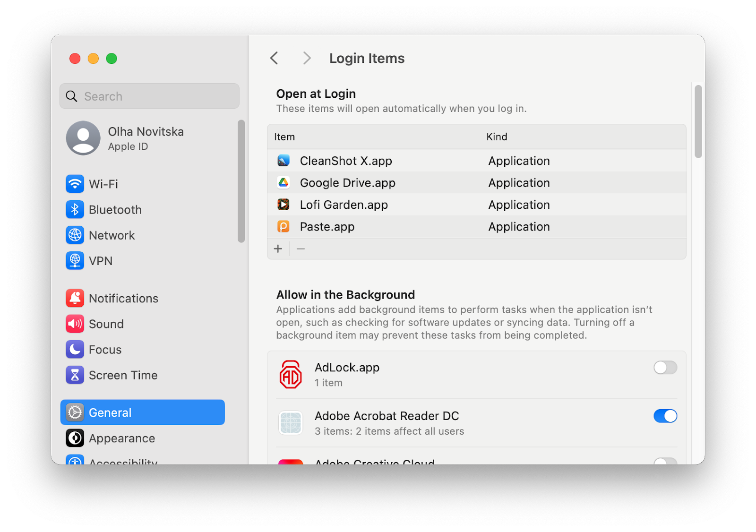Image resolution: width=756 pixels, height=532 pixels.
Task: Click the back navigation chevron
Action: pos(274,58)
